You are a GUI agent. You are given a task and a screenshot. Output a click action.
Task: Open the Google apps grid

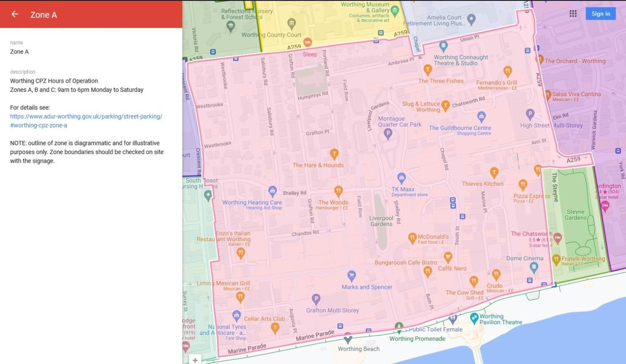pos(573,14)
